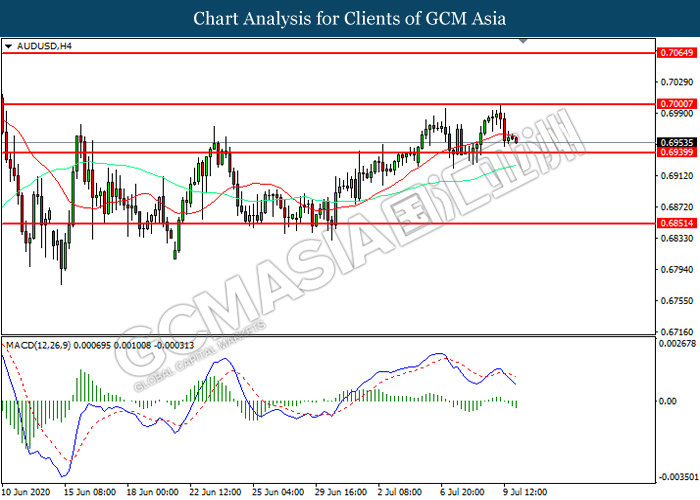Image resolution: width=700 pixels, height=500 pixels.
Task: Click the 0.70290 price axis value
Action: tap(677, 82)
